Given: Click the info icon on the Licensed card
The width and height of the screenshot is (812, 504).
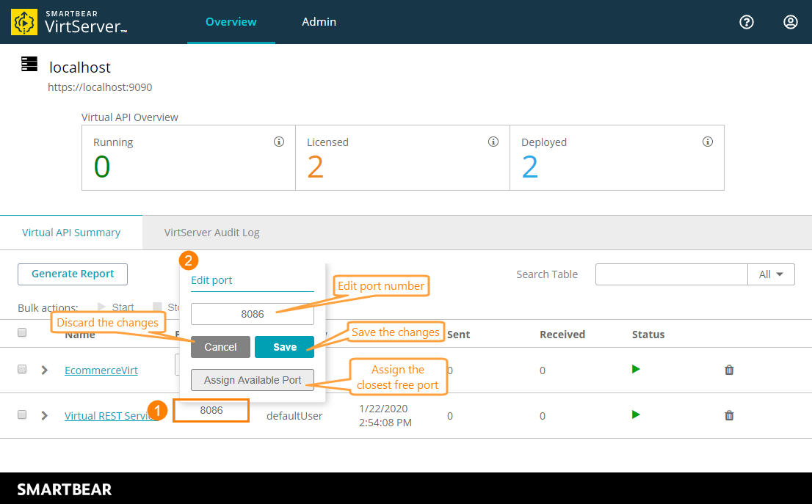Looking at the screenshot, I should click(493, 142).
